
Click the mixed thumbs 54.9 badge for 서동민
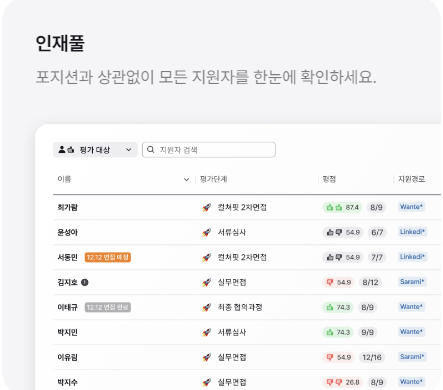pos(342,257)
